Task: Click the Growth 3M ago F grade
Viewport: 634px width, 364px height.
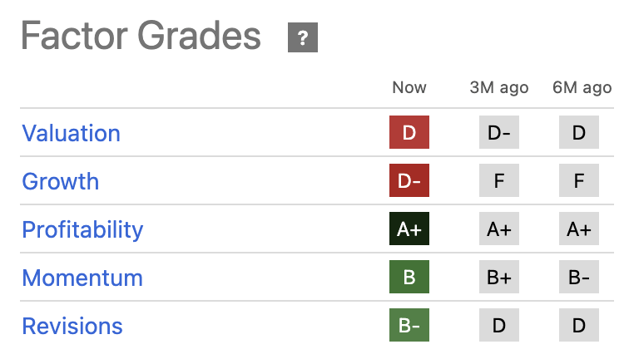Action: coord(499,181)
